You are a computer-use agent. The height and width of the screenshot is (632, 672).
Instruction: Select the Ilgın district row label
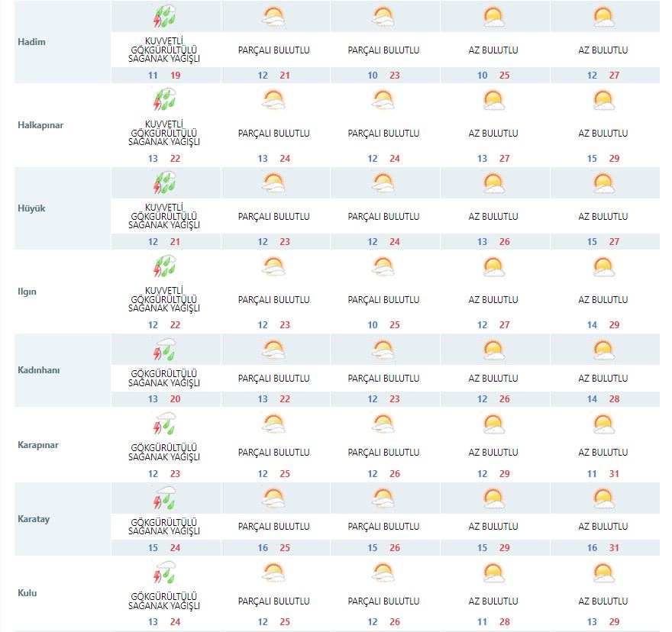pos(27,292)
